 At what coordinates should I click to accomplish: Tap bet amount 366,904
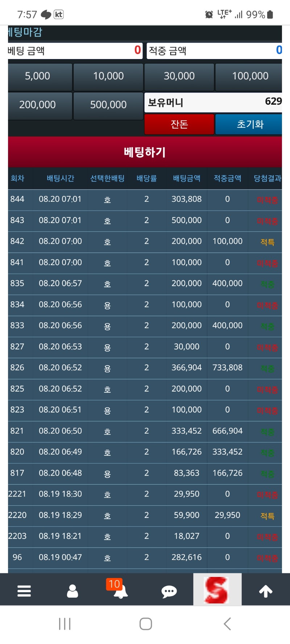click(187, 368)
